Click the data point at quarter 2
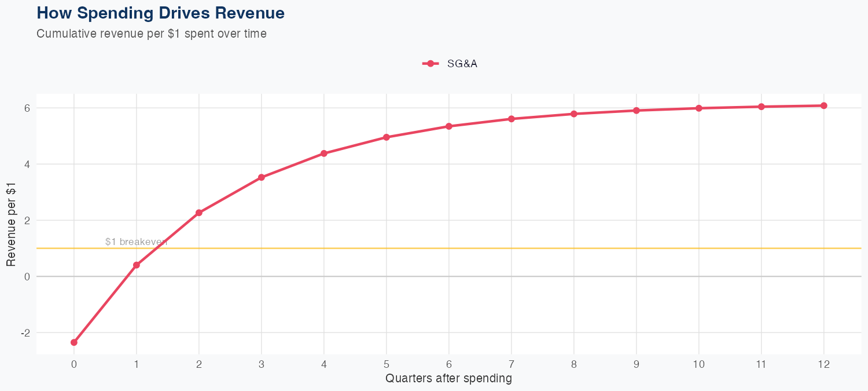This screenshot has height=391, width=868. (x=199, y=213)
